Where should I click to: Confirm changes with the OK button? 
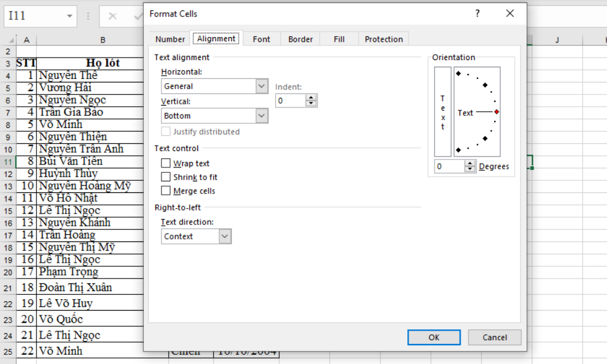click(434, 337)
